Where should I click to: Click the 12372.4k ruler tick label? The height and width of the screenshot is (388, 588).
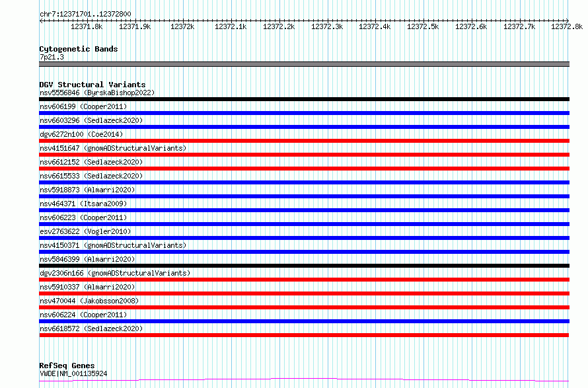coord(375,26)
